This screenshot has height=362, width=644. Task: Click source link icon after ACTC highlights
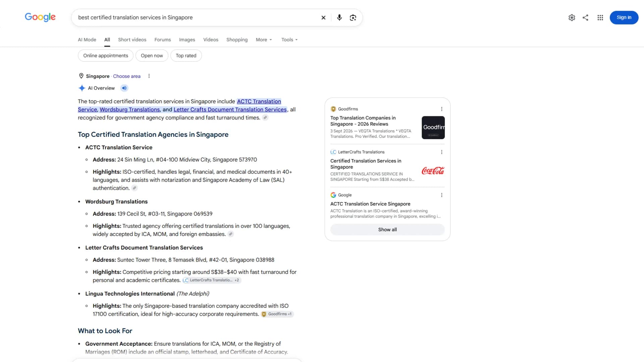(x=135, y=188)
